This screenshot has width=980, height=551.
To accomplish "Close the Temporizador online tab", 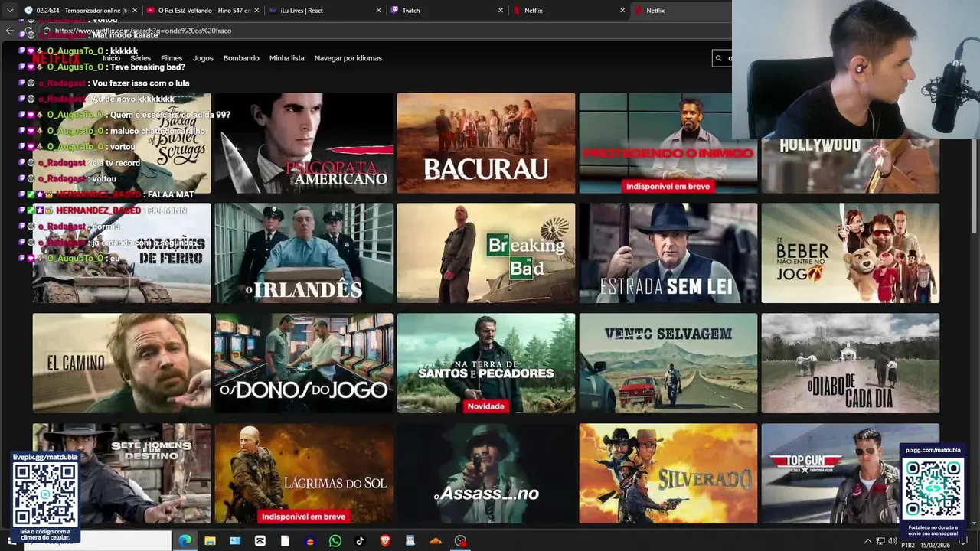I will [x=136, y=11].
